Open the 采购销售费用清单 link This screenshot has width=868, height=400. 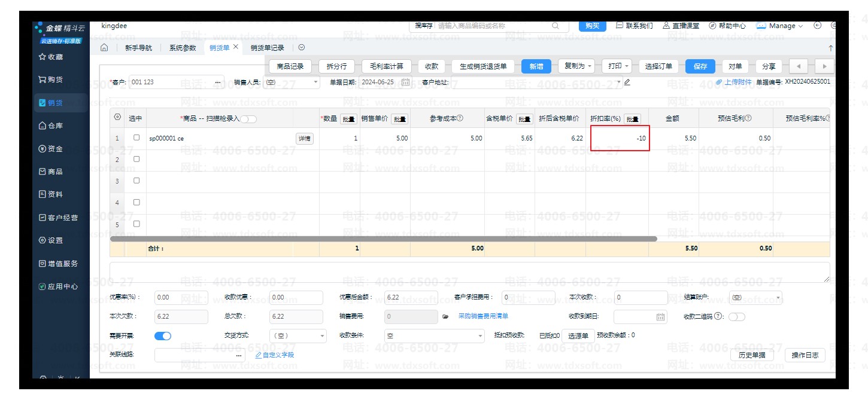(483, 316)
